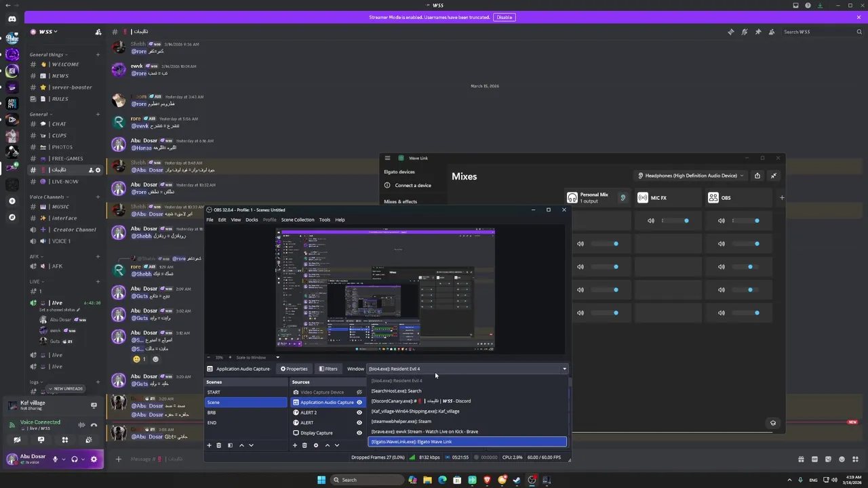Switch to the END scene
Screen dimensions: 868x488
click(x=246, y=423)
